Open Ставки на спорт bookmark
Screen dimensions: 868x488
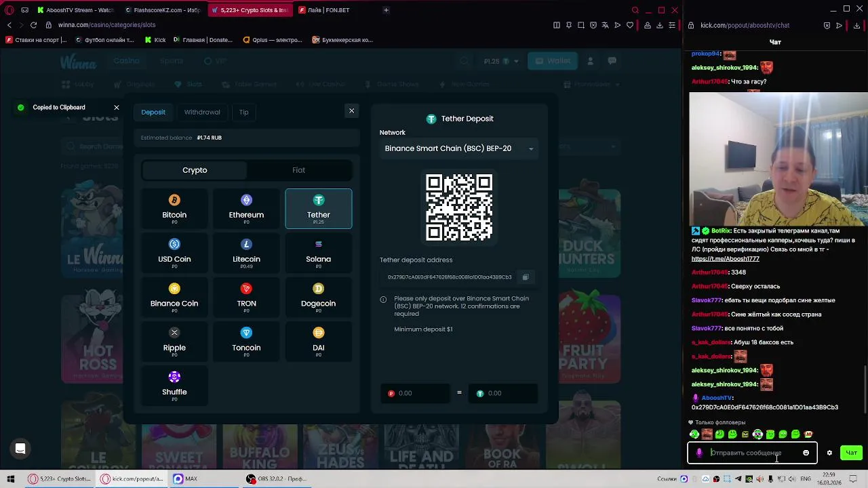pyautogui.click(x=36, y=40)
